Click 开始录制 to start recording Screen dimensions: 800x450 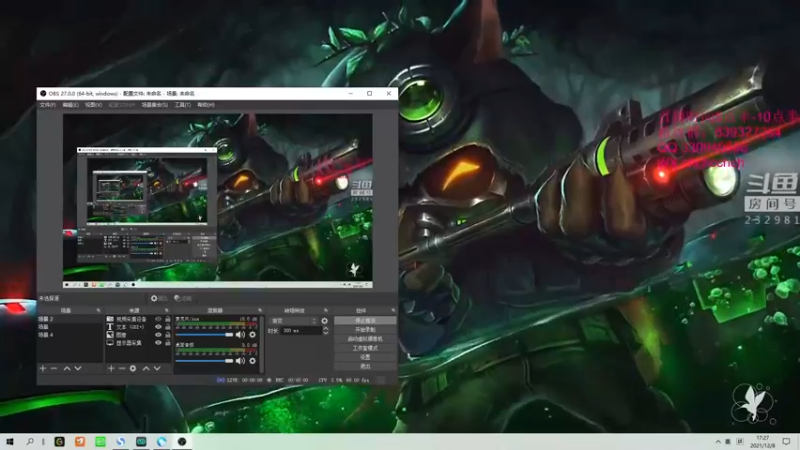365,330
